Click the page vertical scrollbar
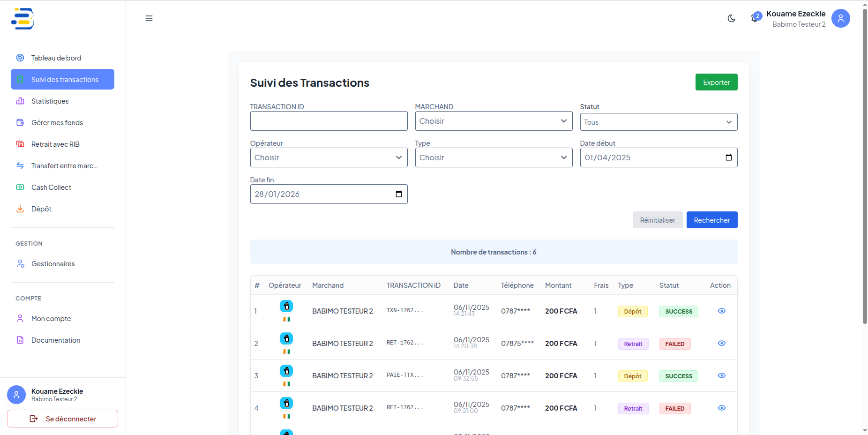 click(865, 164)
